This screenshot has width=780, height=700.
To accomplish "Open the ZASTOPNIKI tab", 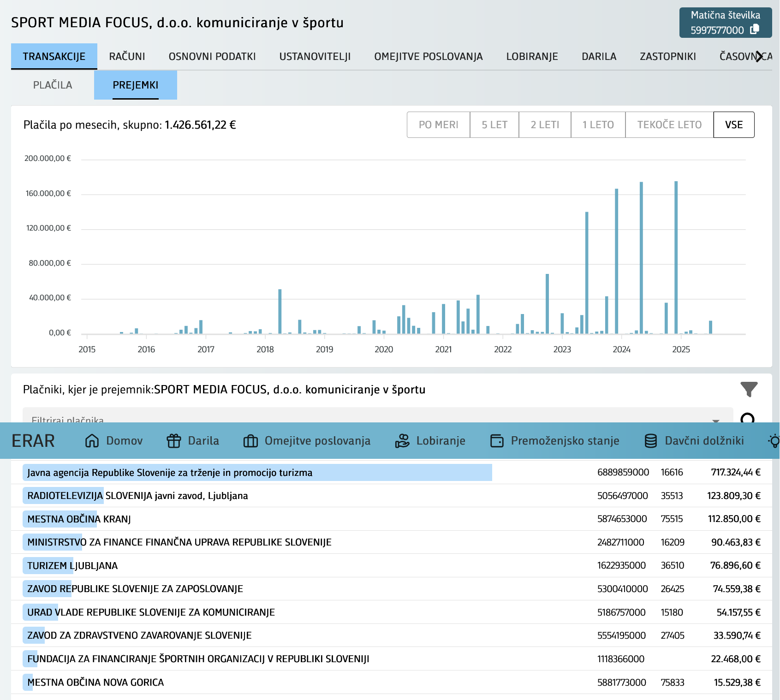I will (x=668, y=56).
